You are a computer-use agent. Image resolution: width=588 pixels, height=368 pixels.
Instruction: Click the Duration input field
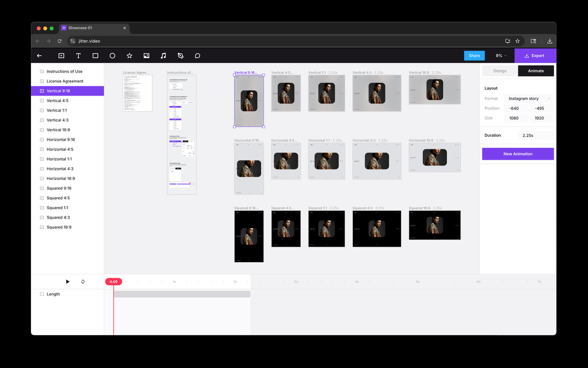(x=535, y=136)
